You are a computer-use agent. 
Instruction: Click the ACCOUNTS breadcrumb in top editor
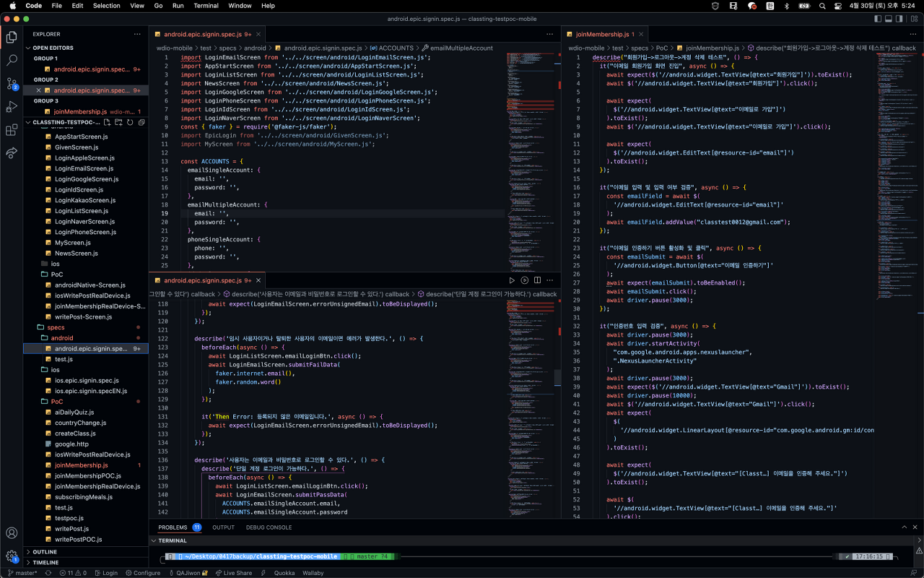point(391,48)
